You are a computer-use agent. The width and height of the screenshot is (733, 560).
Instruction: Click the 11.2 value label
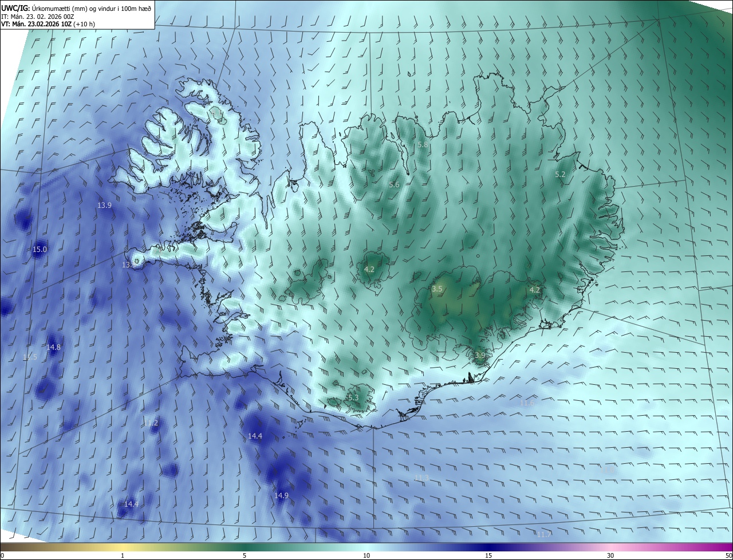tap(151, 423)
